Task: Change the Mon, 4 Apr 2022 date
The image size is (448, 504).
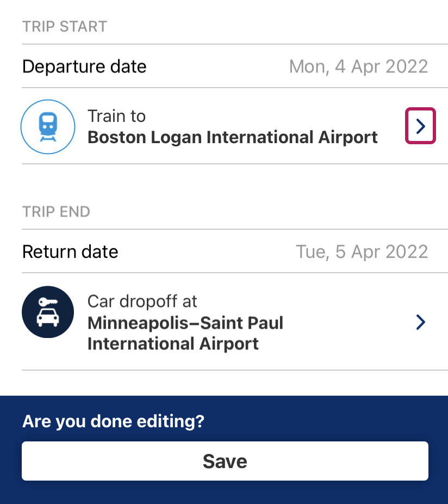Action: [x=358, y=66]
